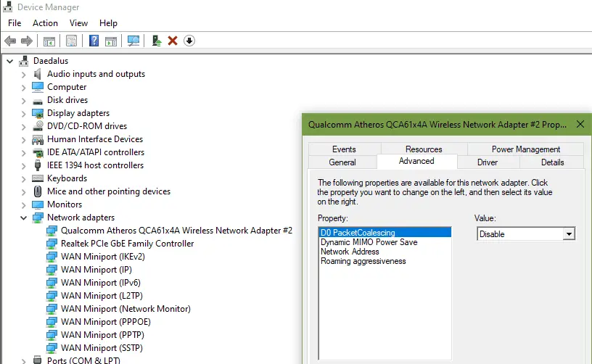Viewport: 592px width, 364px height.
Task: Select Roaming aggressiveness property
Action: [363, 261]
